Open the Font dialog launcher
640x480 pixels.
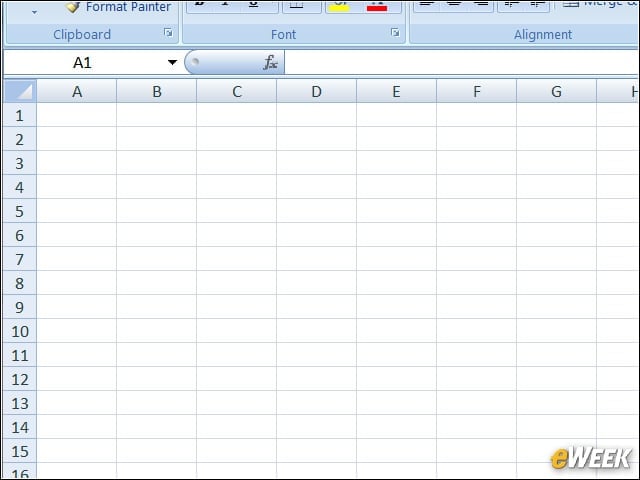[395, 33]
